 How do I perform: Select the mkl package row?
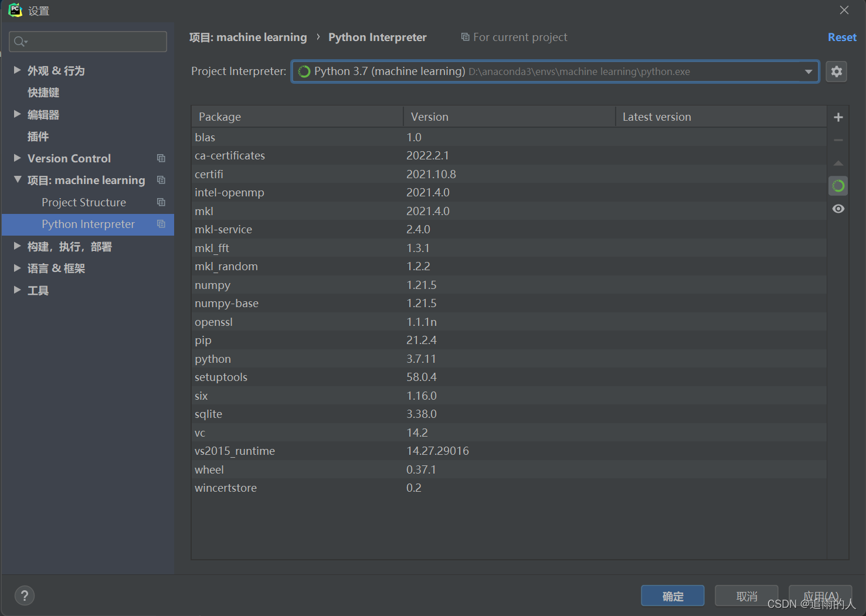tap(509, 211)
